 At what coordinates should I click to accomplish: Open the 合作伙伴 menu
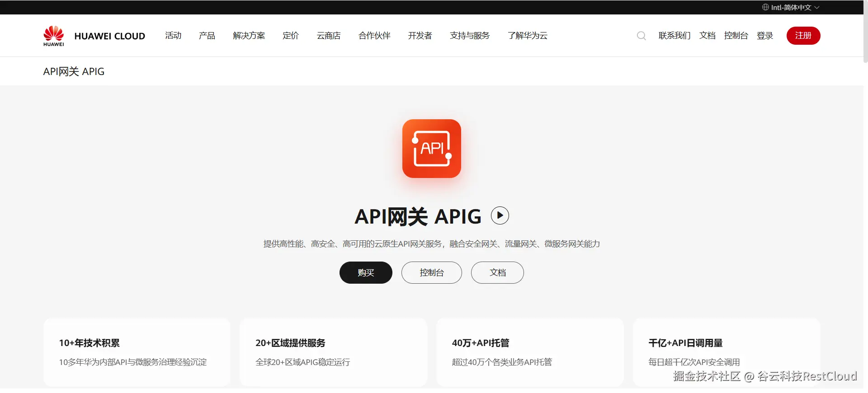374,36
